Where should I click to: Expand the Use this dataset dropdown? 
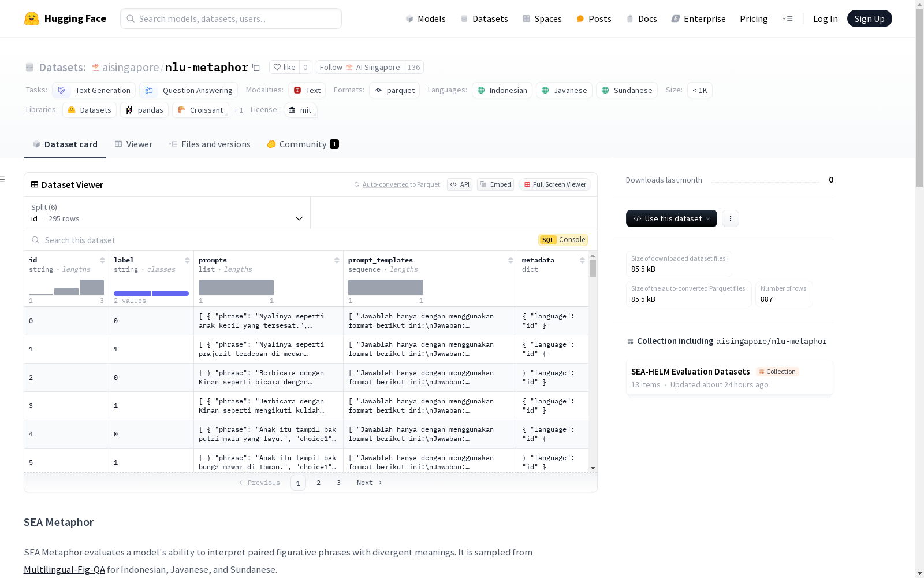[x=672, y=218]
